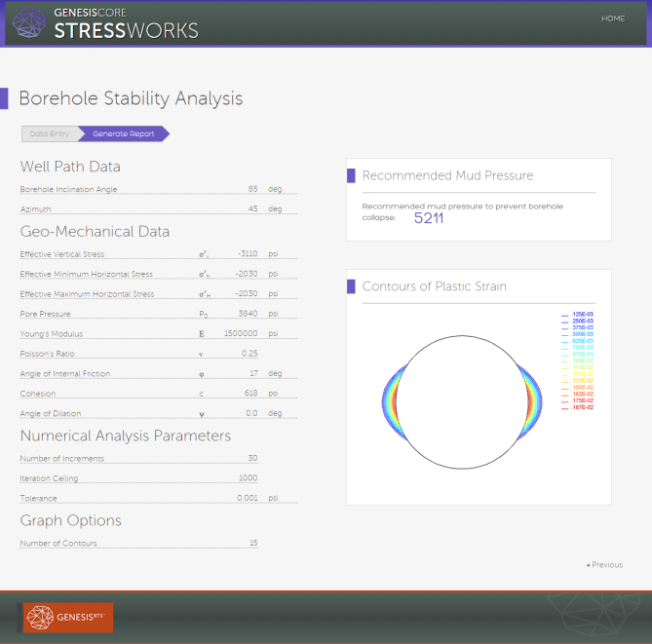The width and height of the screenshot is (652, 644).
Task: Click the Borehole Inclination Angle value 85
Action: [252, 189]
